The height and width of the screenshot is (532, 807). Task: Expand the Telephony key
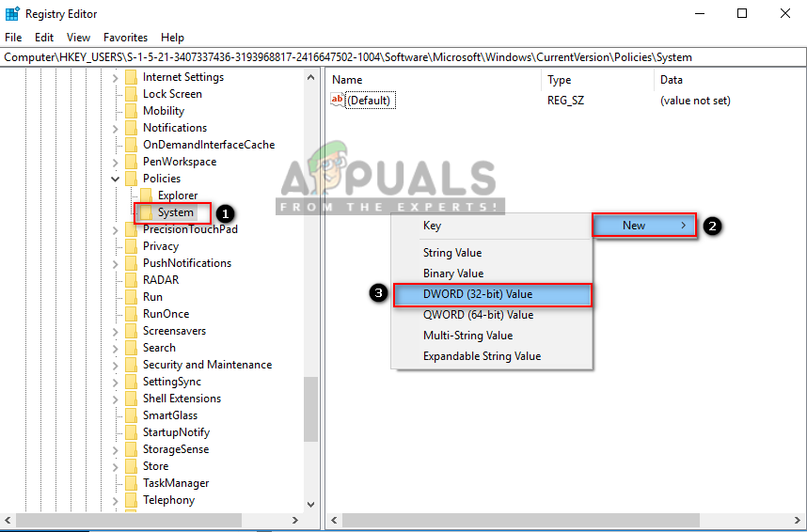(116, 501)
